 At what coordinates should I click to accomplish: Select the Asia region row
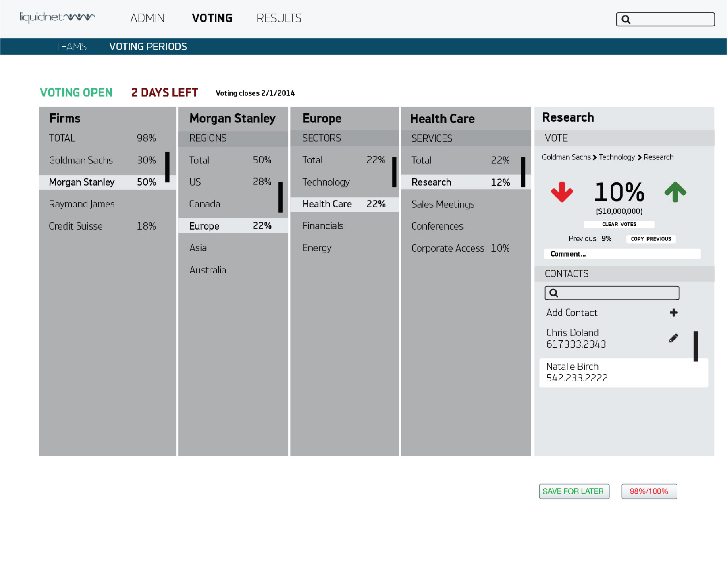coord(233,248)
